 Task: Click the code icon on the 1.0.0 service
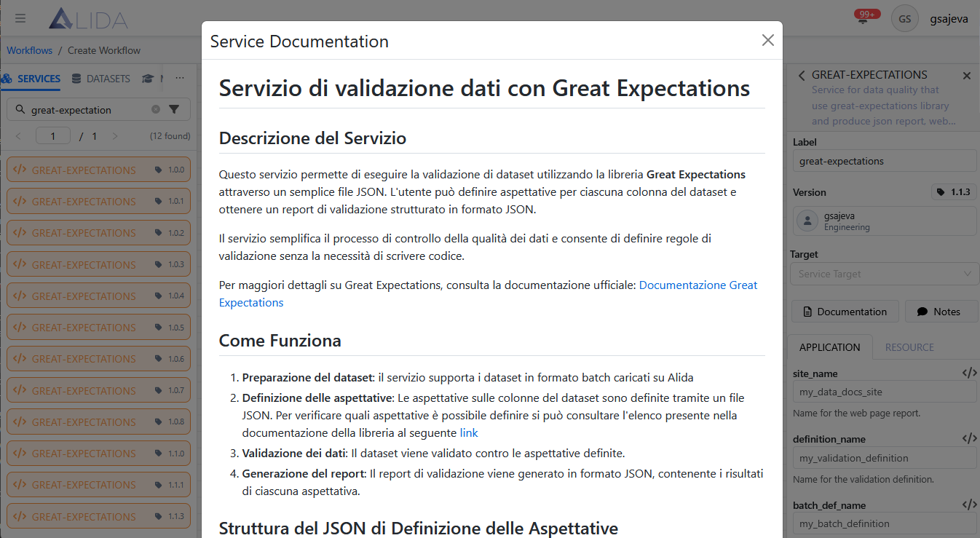(x=20, y=170)
